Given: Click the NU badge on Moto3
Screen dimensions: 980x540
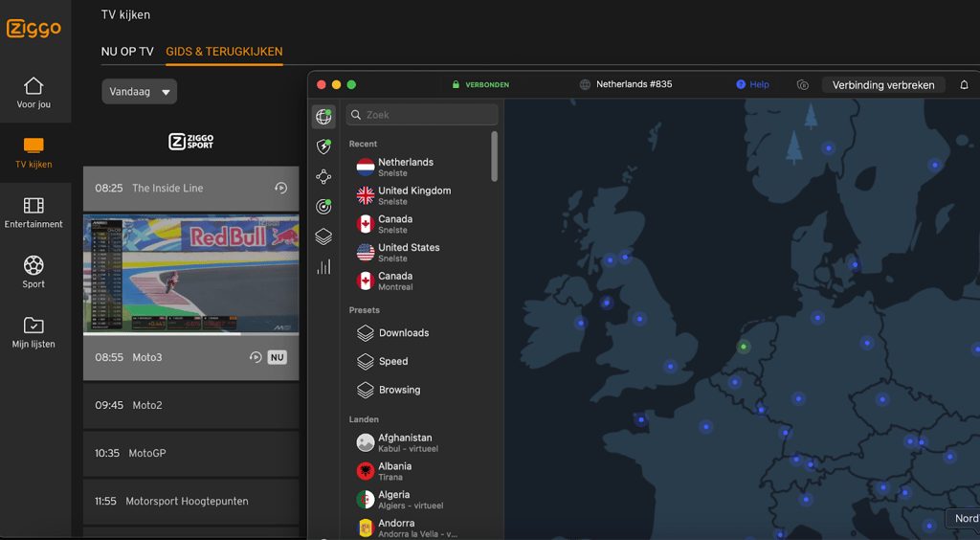Looking at the screenshot, I should point(277,357).
